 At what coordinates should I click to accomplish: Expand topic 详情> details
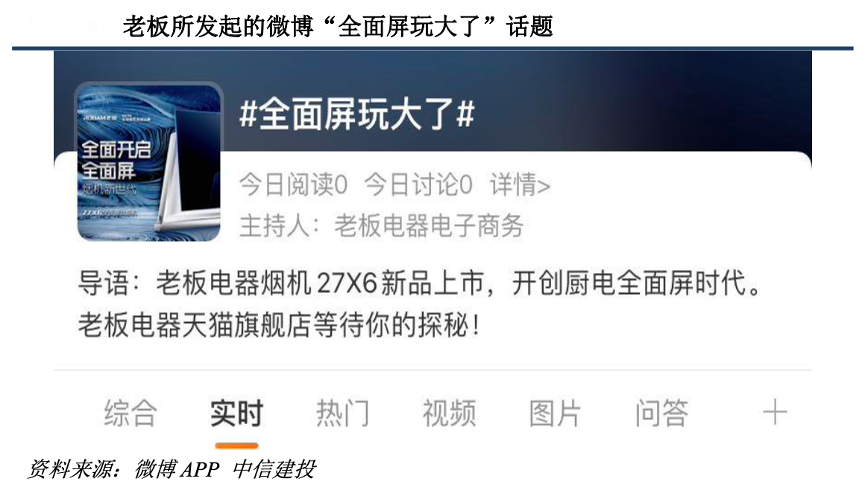coord(520,185)
